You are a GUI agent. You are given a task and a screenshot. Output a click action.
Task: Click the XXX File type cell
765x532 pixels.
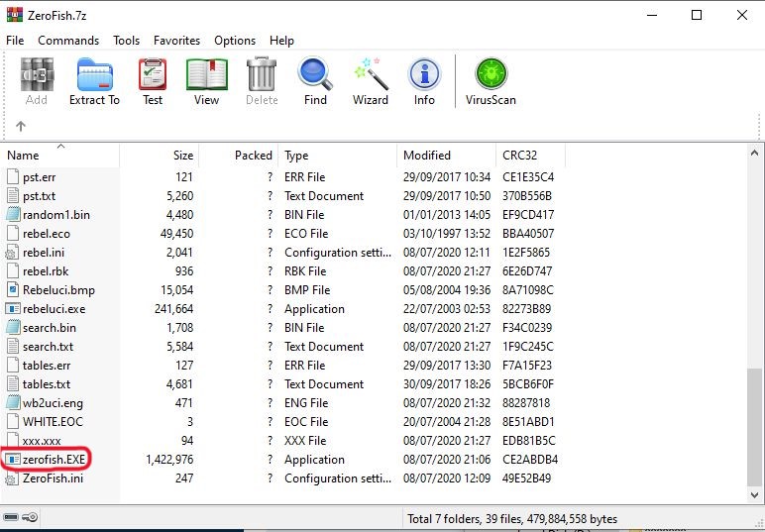305,441
